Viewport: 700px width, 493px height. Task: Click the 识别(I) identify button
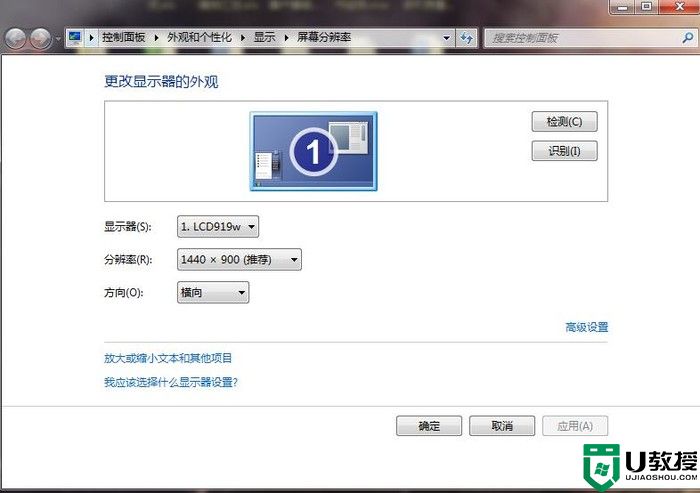pos(564,151)
